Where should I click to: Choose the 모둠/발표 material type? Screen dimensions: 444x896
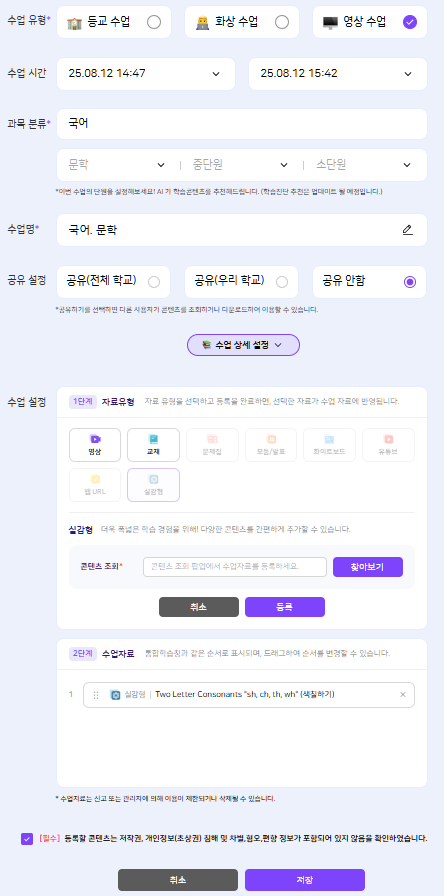pos(271,445)
